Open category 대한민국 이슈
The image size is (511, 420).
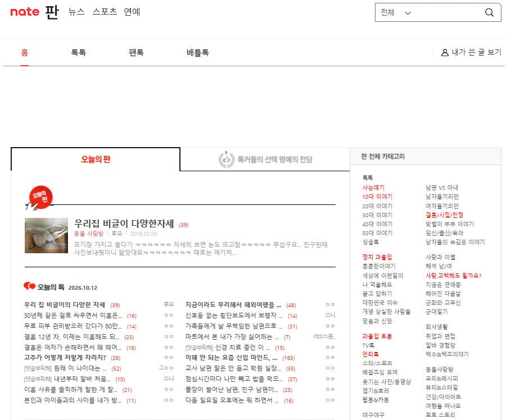tap(379, 303)
